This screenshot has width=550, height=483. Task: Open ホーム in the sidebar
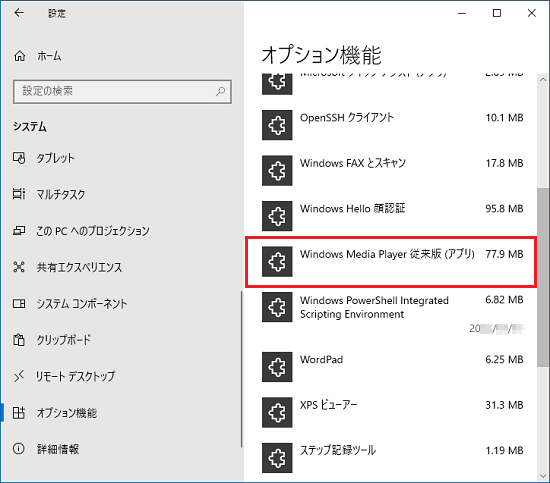coord(49,56)
